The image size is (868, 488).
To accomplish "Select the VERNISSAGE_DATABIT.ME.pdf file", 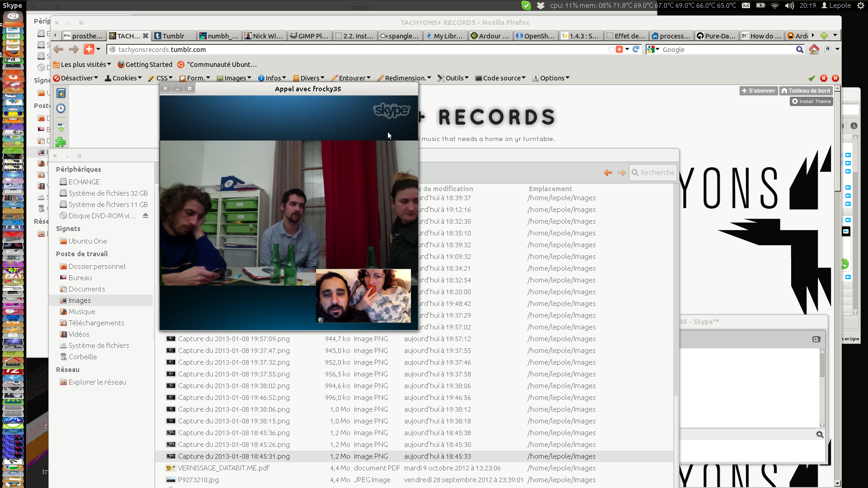I will coord(223,468).
